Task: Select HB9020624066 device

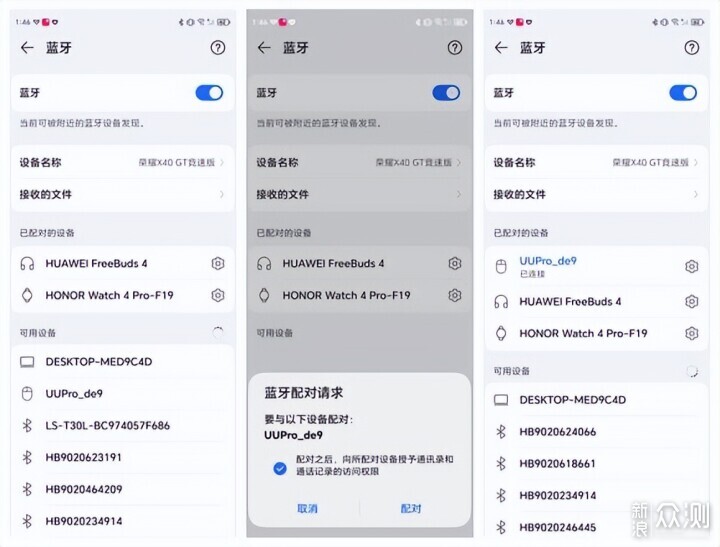Action: [596, 432]
